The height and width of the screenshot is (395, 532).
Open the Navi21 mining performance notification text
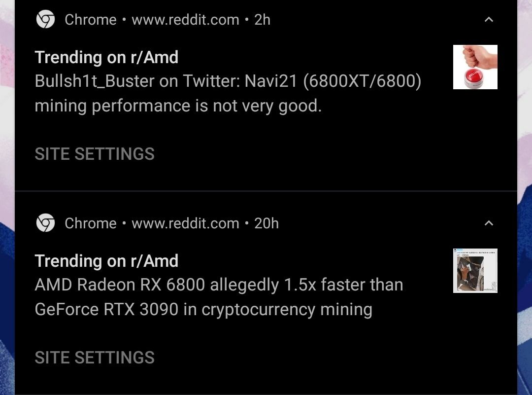(228, 94)
